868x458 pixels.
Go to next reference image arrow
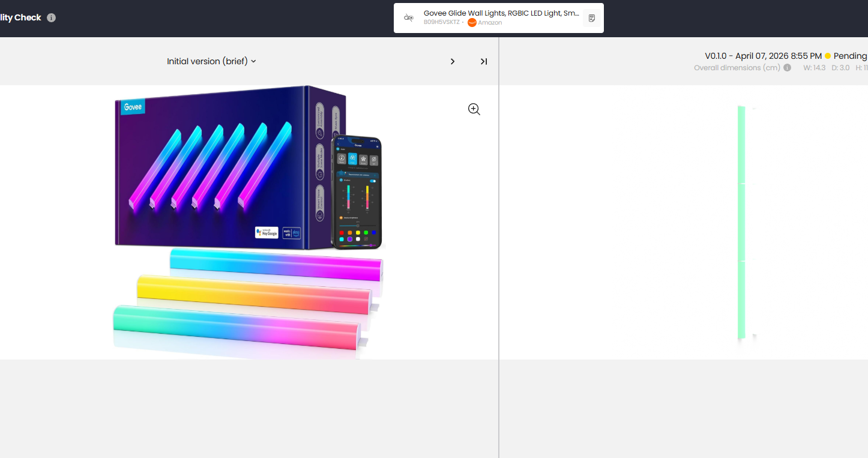point(453,61)
